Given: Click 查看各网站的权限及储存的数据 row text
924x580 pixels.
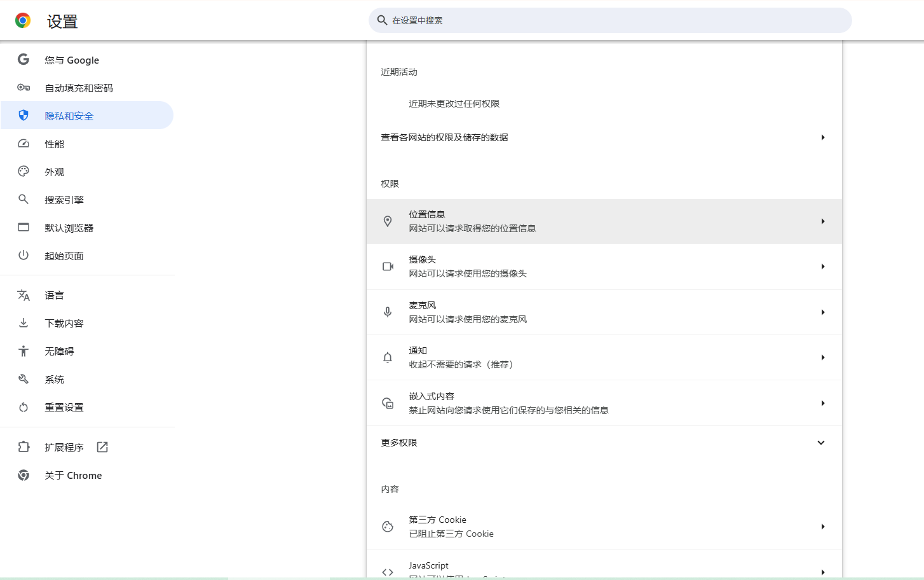Looking at the screenshot, I should [444, 137].
